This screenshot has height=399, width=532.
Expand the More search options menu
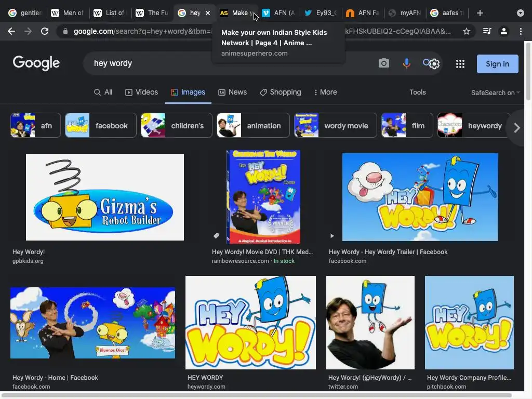pyautogui.click(x=325, y=92)
